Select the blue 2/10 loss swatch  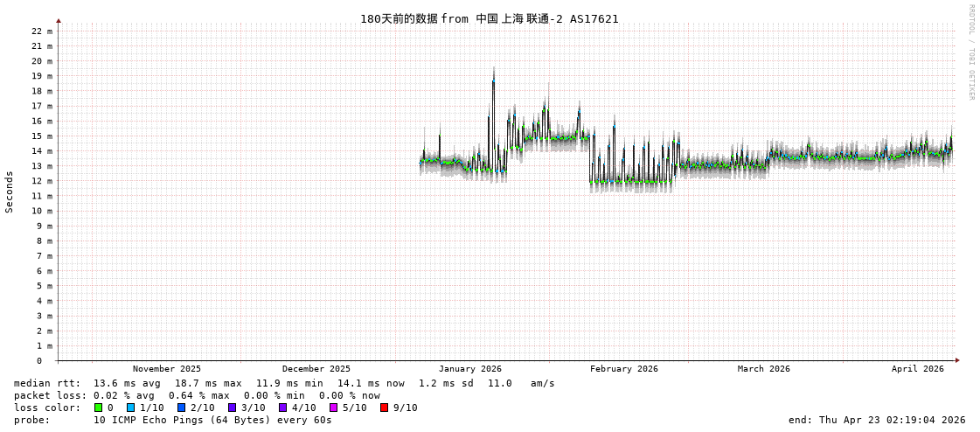click(181, 408)
